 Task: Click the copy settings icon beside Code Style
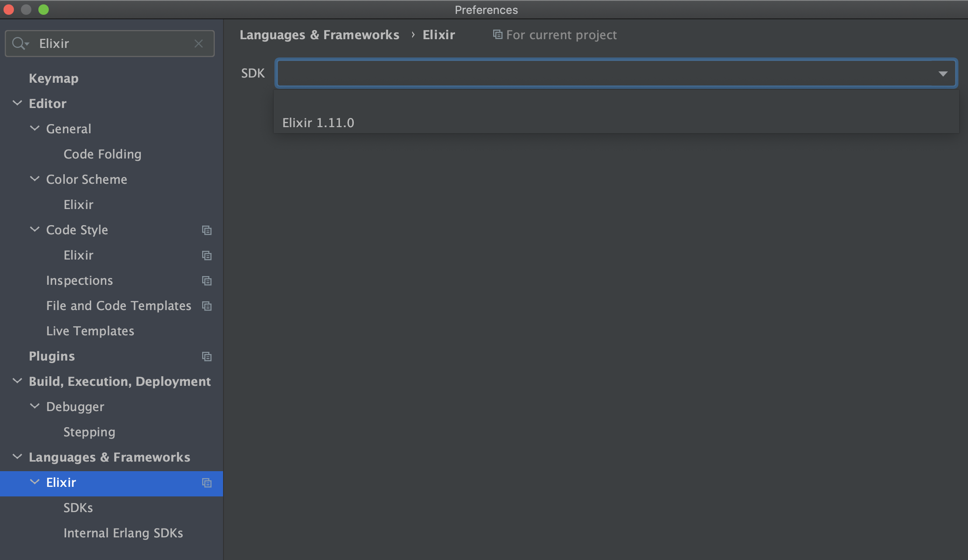tap(207, 230)
